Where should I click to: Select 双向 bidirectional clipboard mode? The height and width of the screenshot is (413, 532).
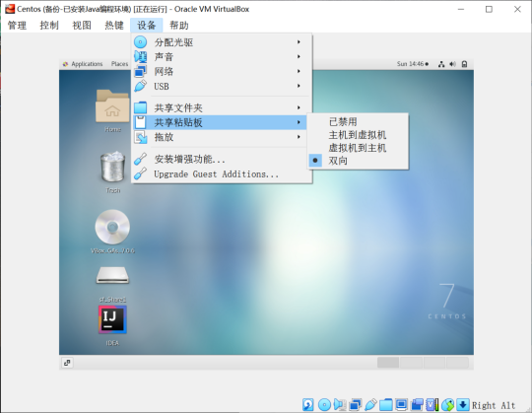pos(358,161)
